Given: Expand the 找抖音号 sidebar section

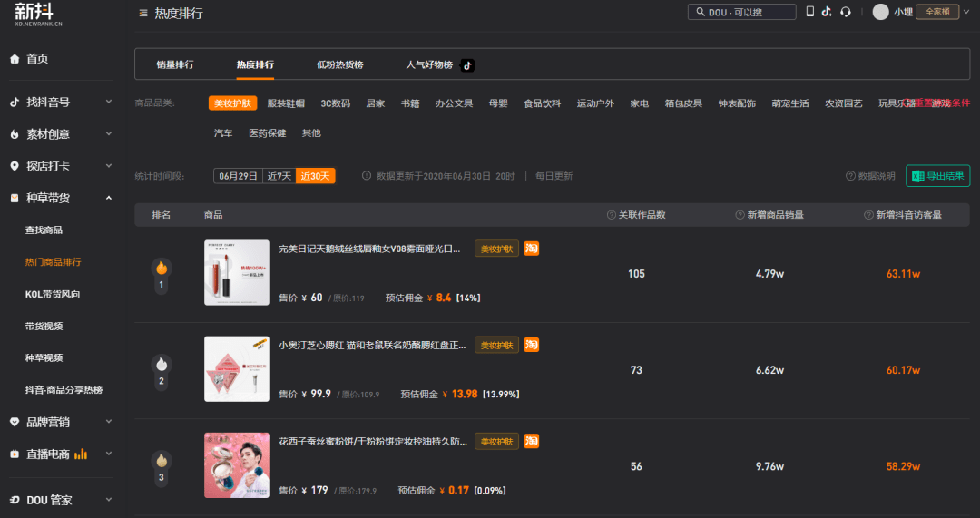Looking at the screenshot, I should (109, 103).
